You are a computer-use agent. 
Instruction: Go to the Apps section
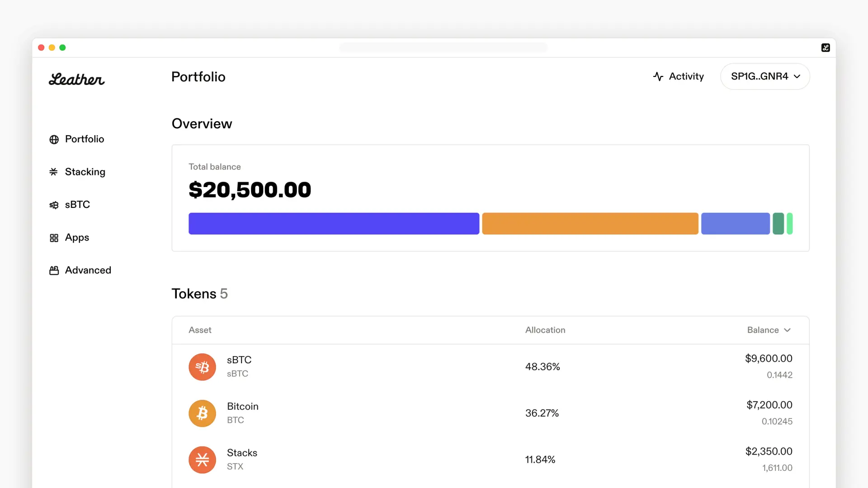(77, 238)
